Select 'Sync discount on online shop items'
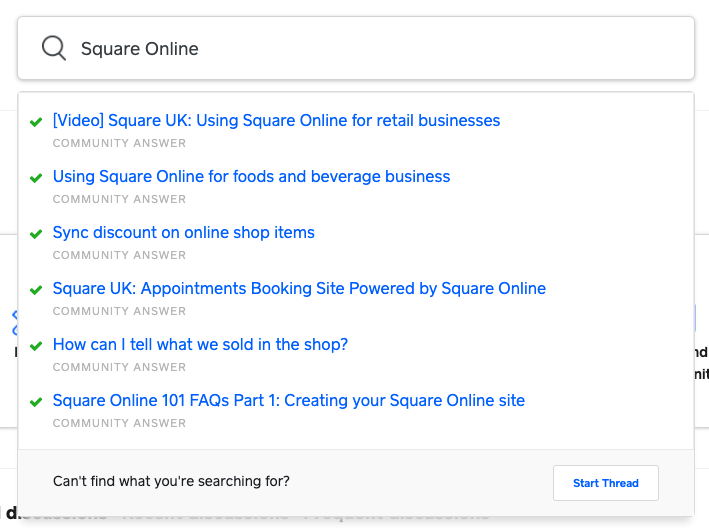The image size is (709, 528). pyautogui.click(x=183, y=233)
